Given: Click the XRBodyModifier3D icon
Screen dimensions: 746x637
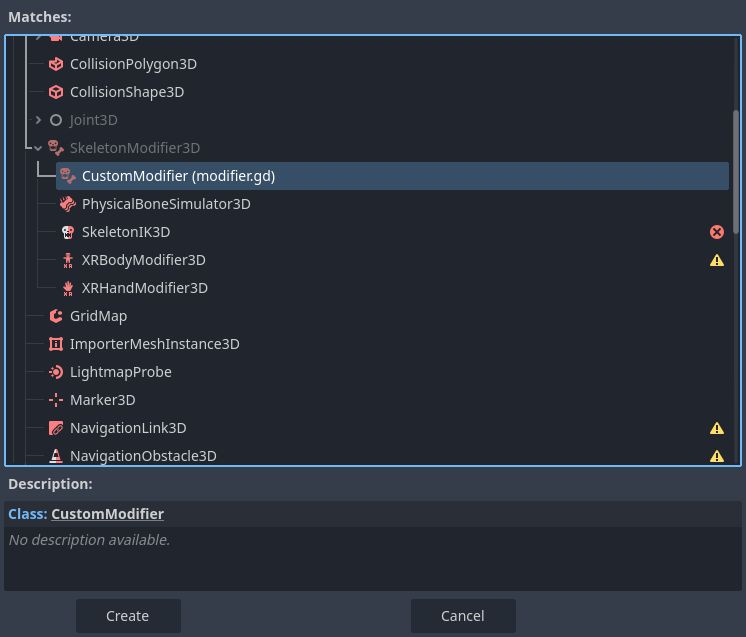Looking at the screenshot, I should coord(68,260).
